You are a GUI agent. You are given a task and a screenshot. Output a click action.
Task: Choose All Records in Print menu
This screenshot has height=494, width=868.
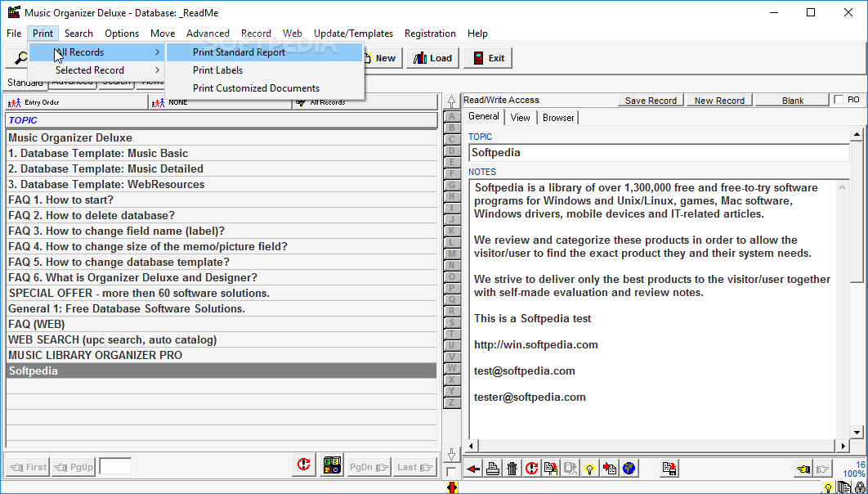coord(97,52)
